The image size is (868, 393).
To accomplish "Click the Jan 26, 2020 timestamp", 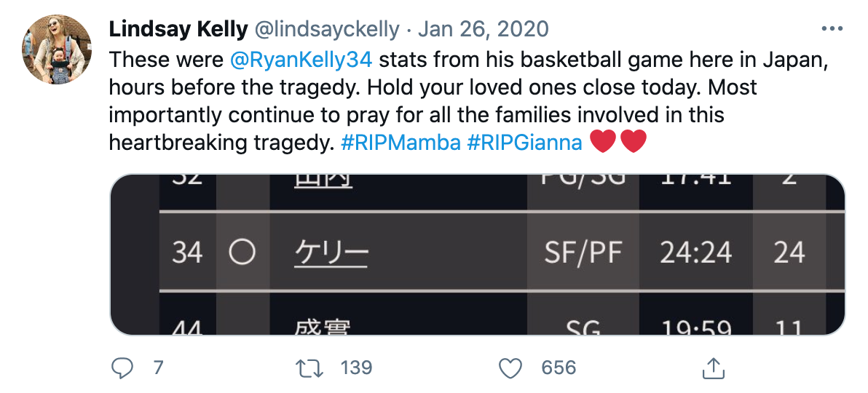I will [x=484, y=30].
